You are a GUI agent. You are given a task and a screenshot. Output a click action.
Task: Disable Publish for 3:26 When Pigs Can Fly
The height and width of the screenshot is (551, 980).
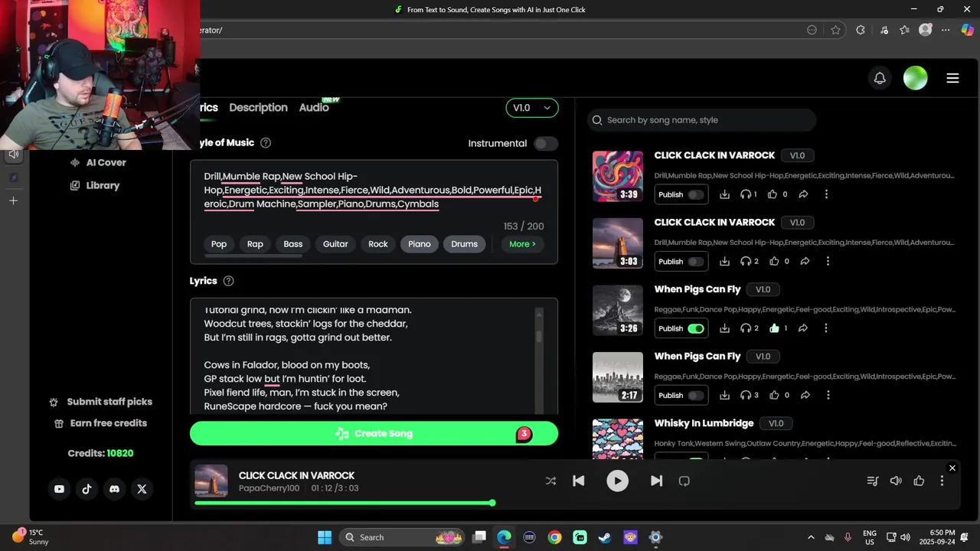[695, 328]
